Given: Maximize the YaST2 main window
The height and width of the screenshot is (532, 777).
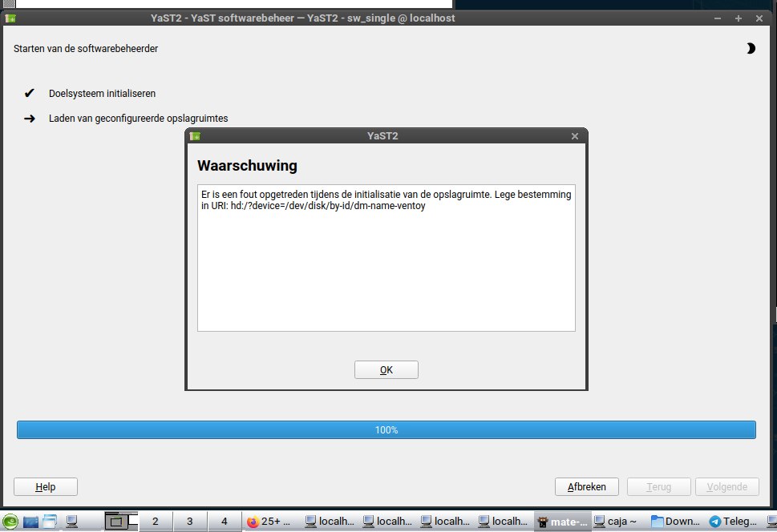Looking at the screenshot, I should [738, 18].
